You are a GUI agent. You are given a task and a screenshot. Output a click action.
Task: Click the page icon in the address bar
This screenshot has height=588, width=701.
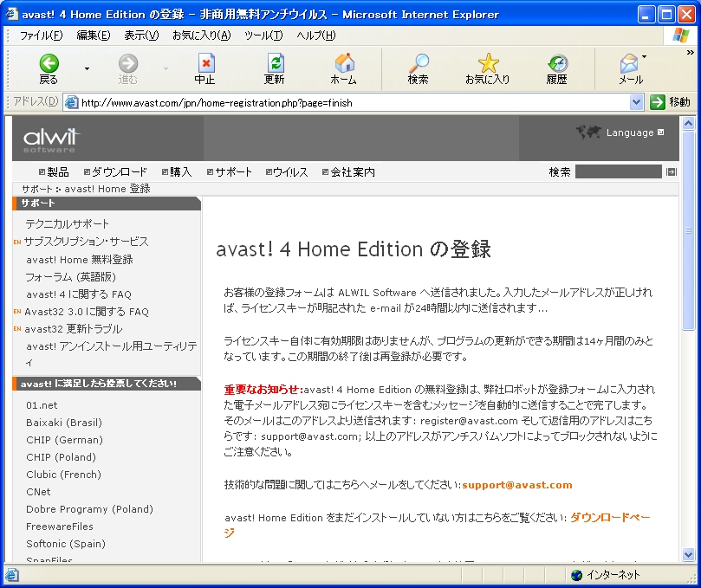tap(72, 103)
